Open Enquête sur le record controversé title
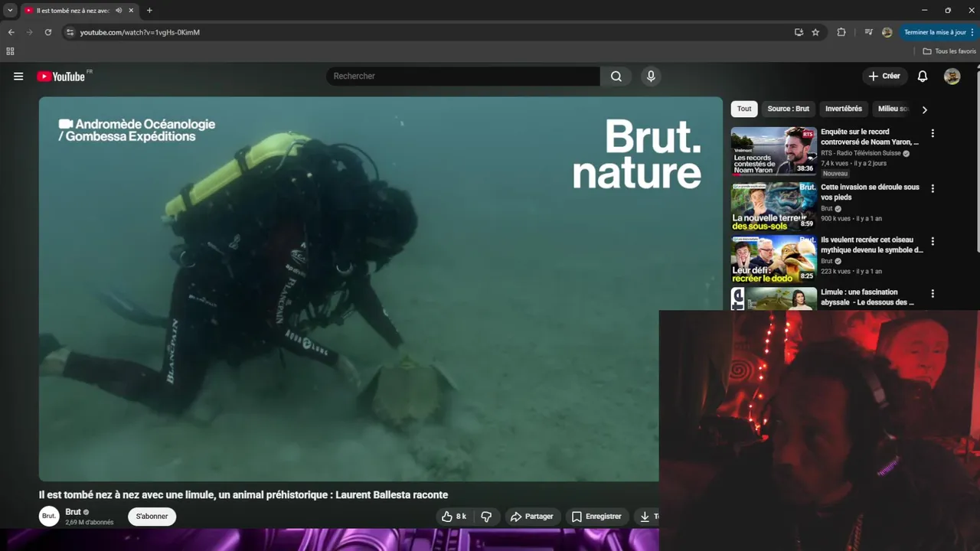Viewport: 980px width, 551px height. click(x=870, y=137)
